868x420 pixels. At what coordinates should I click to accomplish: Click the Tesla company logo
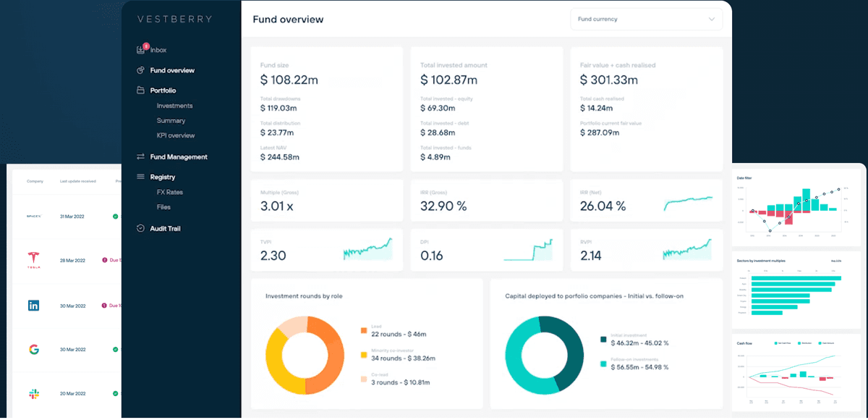[33, 261]
